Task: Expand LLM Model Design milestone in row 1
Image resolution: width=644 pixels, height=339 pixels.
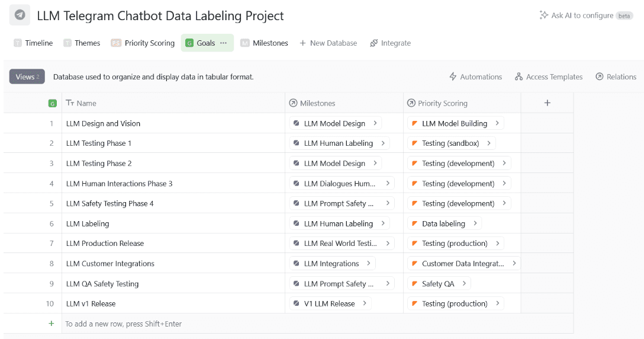Action: [x=375, y=123]
